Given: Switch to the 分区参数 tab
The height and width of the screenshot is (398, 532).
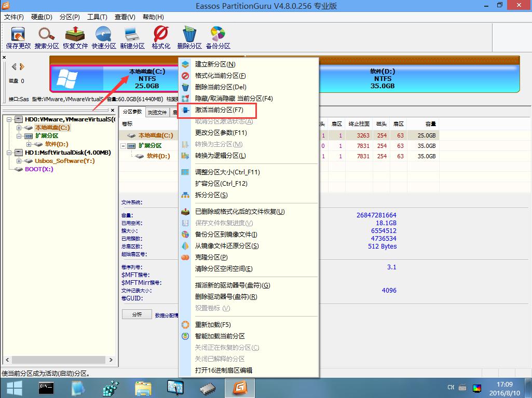Looking at the screenshot, I should tap(132, 112).
